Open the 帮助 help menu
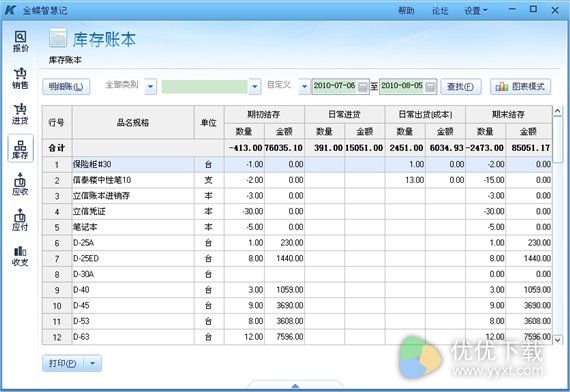This screenshot has width=570, height=392. coord(406,11)
